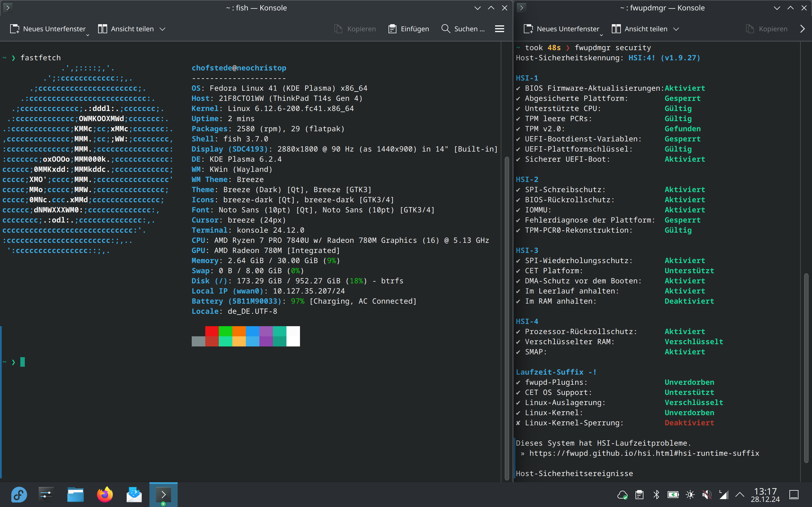Open the Fedora application launcher
812x507 pixels.
pyautogui.click(x=19, y=495)
